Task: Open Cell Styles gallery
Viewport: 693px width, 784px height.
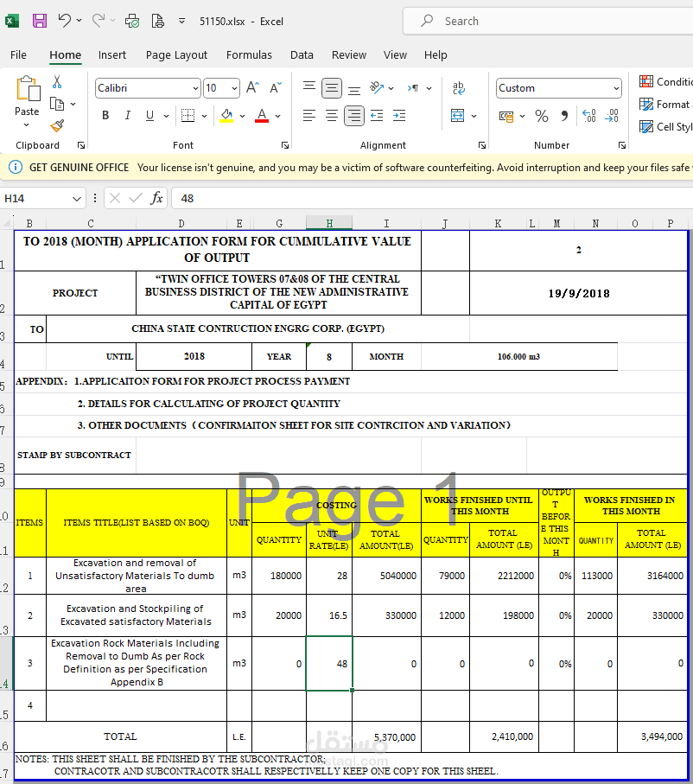Action: click(x=665, y=126)
